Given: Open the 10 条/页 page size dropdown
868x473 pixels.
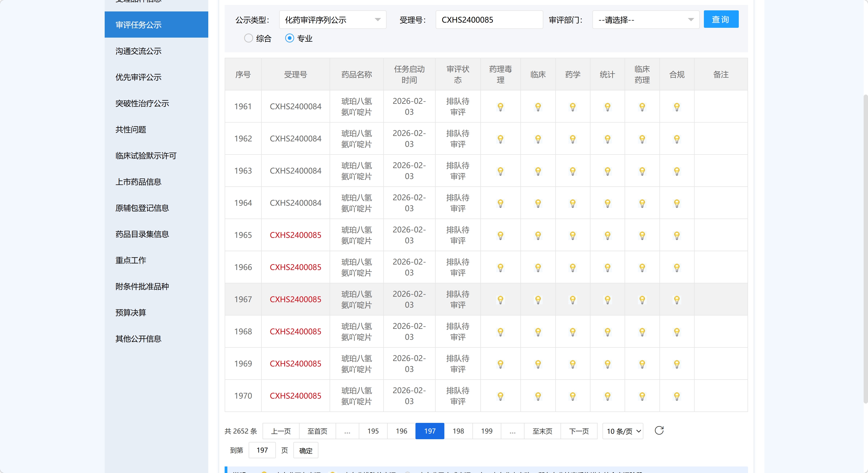Looking at the screenshot, I should [x=623, y=431].
